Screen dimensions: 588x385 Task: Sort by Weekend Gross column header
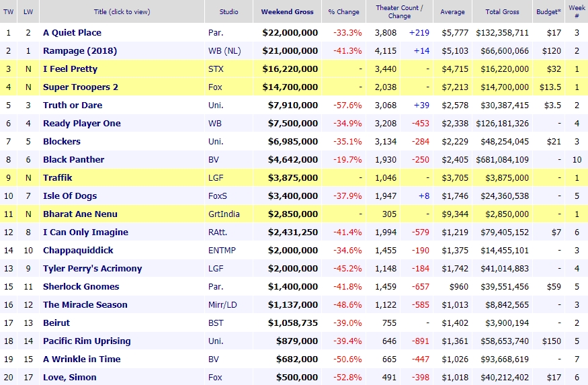(287, 11)
